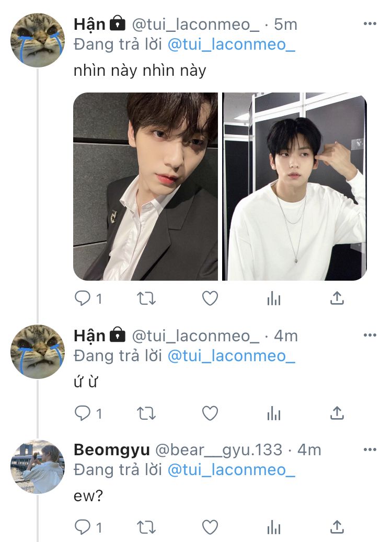
Task: Share the "nhìn này nhìn này" tweet
Action: (338, 298)
